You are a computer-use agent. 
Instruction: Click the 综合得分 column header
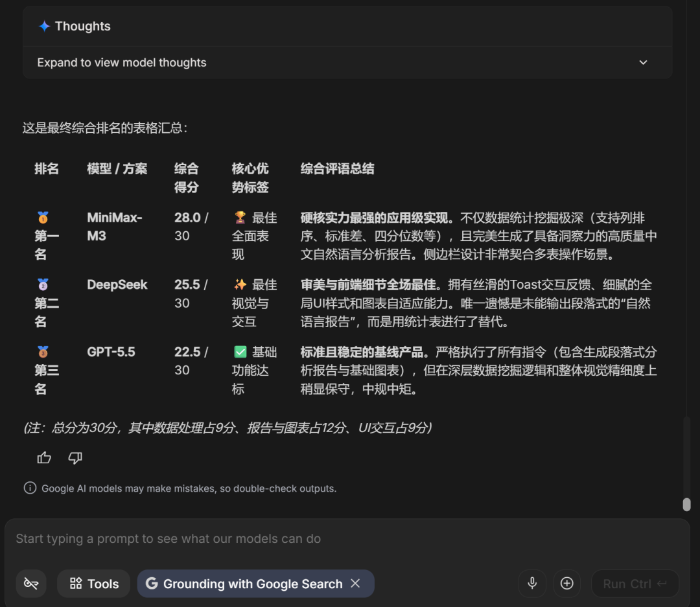pyautogui.click(x=186, y=178)
